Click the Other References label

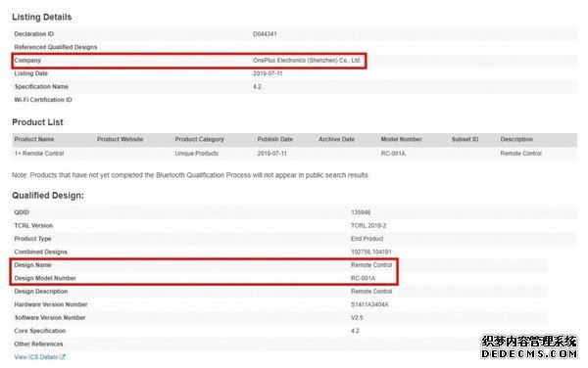(38, 345)
